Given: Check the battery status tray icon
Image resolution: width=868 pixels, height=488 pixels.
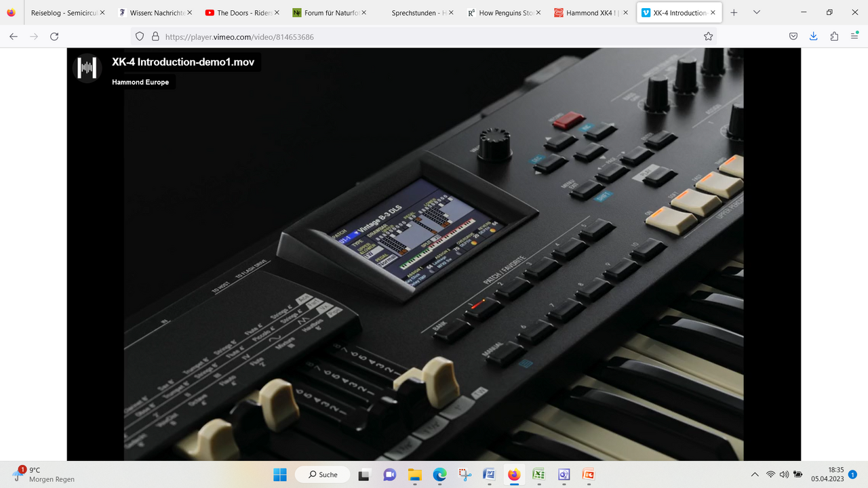Looking at the screenshot, I should [798, 474].
